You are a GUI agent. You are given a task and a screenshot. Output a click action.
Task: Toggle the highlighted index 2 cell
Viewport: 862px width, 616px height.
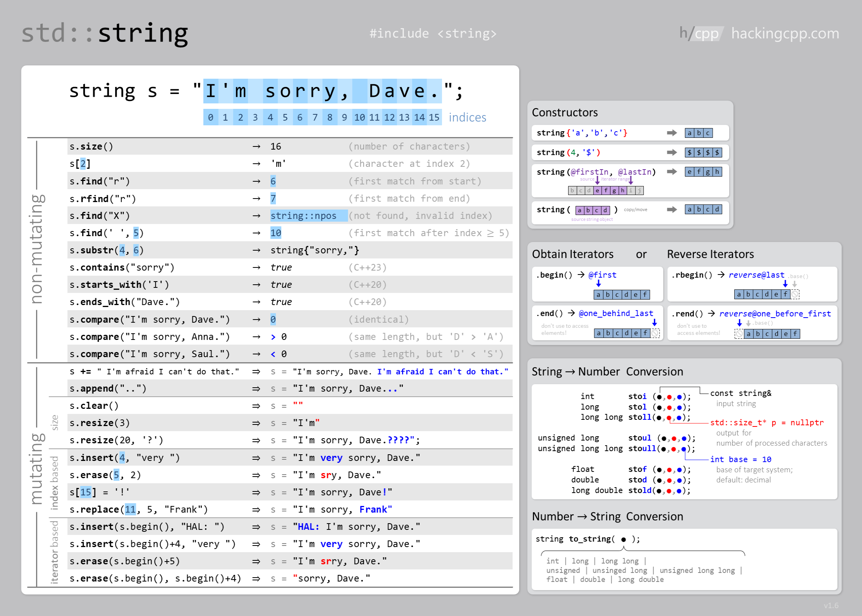(83, 163)
